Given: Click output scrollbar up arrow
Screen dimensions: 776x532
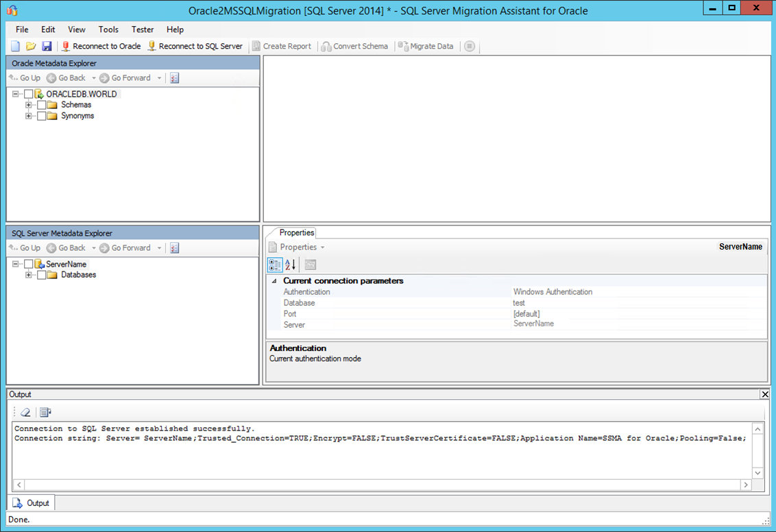Looking at the screenshot, I should [x=757, y=428].
